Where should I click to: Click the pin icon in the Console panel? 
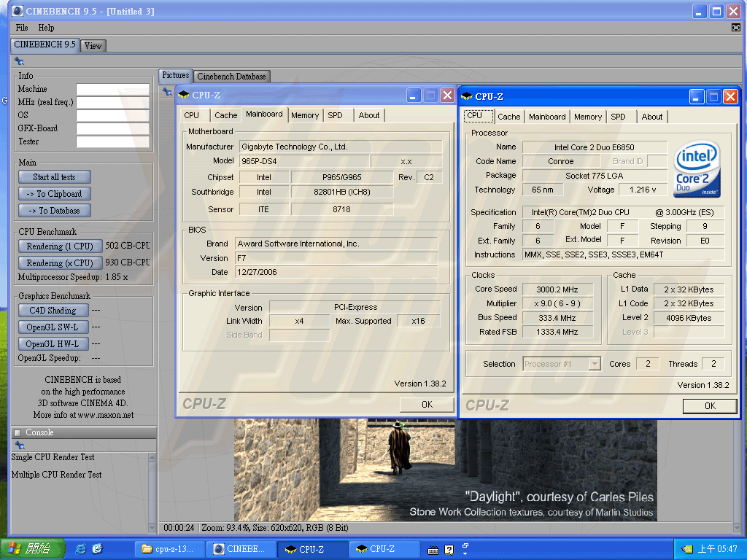[x=20, y=446]
